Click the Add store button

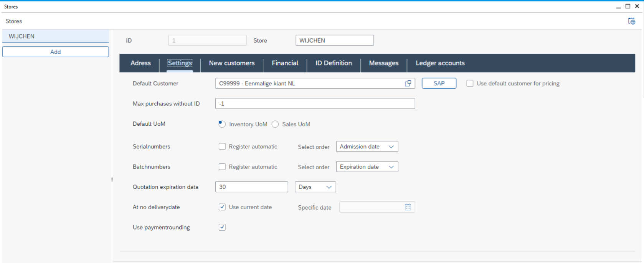click(x=56, y=52)
